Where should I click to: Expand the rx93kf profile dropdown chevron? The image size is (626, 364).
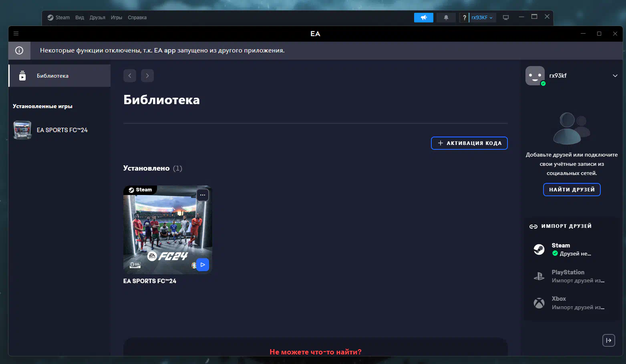click(x=615, y=76)
